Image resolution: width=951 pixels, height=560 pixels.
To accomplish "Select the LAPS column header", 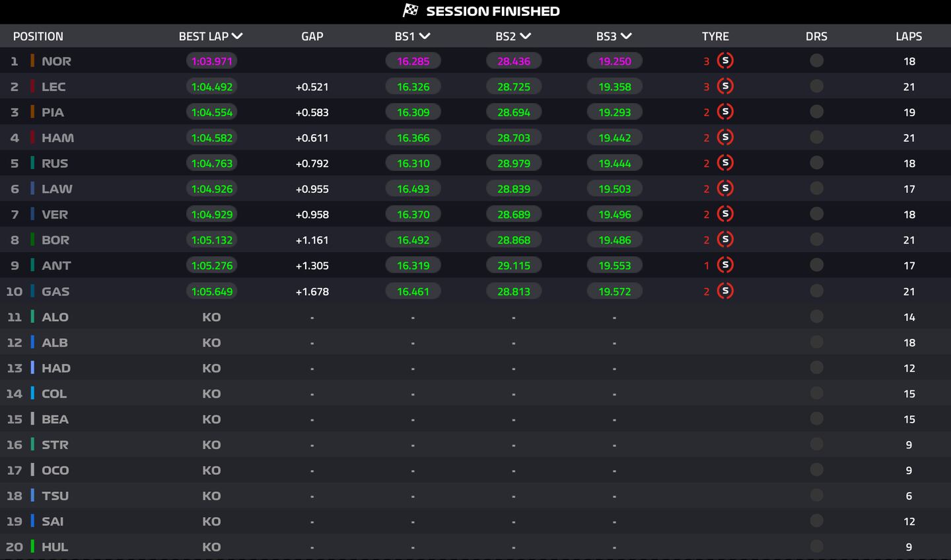I will pos(909,36).
